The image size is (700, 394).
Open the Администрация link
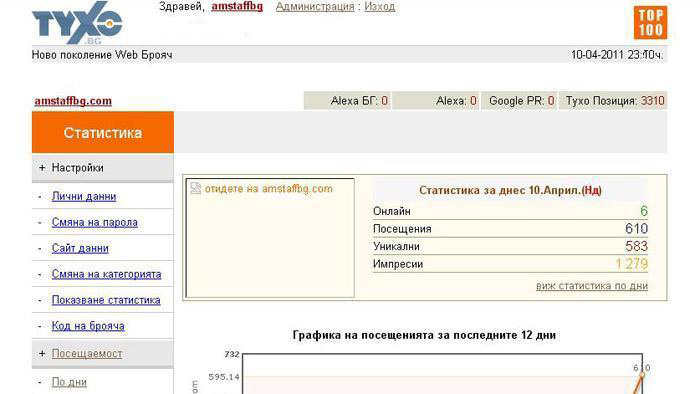[x=315, y=7]
